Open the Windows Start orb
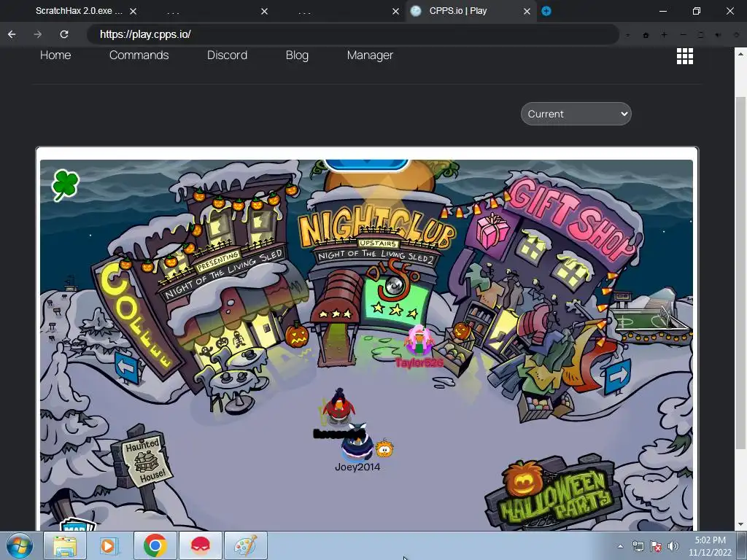 pyautogui.click(x=20, y=545)
